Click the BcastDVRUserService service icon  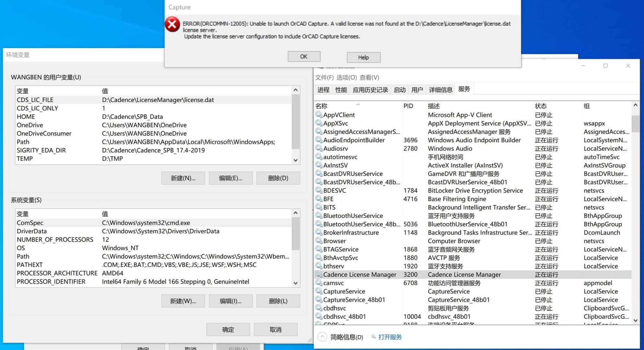pos(319,174)
